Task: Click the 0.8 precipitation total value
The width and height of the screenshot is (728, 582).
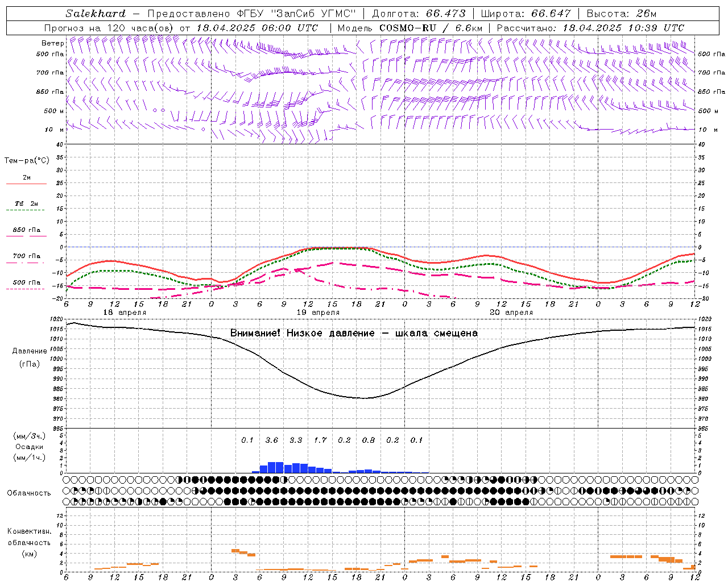Action: click(x=369, y=440)
